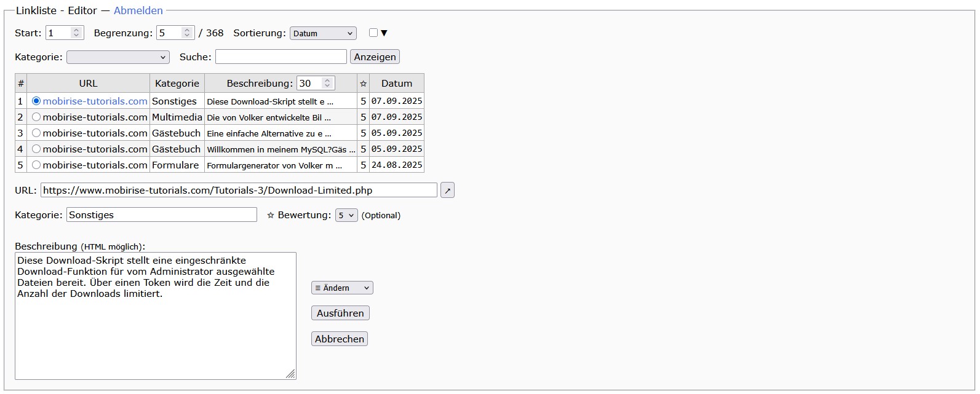Open the Bewertung rating dropdown
Image resolution: width=980 pixels, height=394 pixels.
(346, 215)
